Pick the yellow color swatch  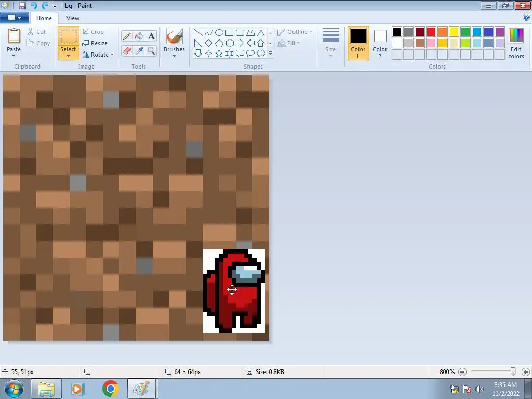pos(454,32)
